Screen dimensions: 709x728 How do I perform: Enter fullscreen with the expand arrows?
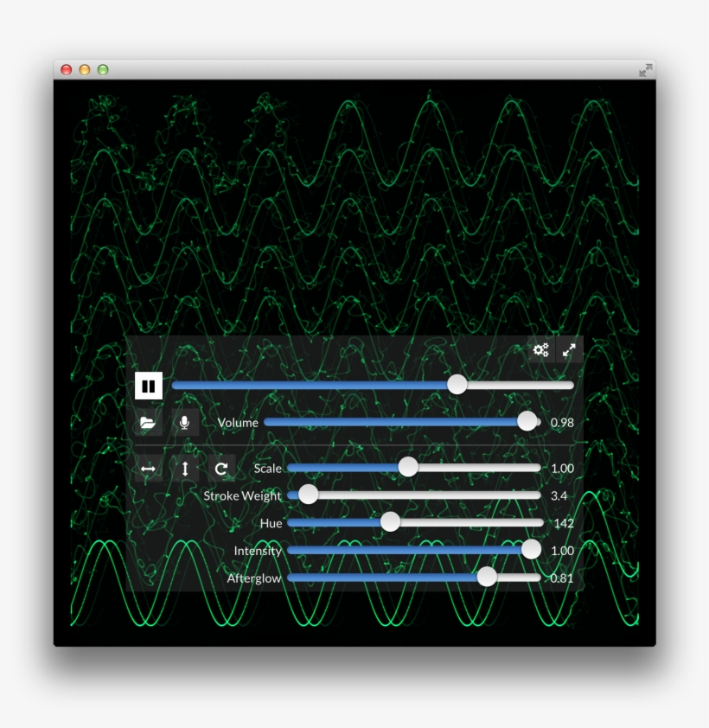569,351
